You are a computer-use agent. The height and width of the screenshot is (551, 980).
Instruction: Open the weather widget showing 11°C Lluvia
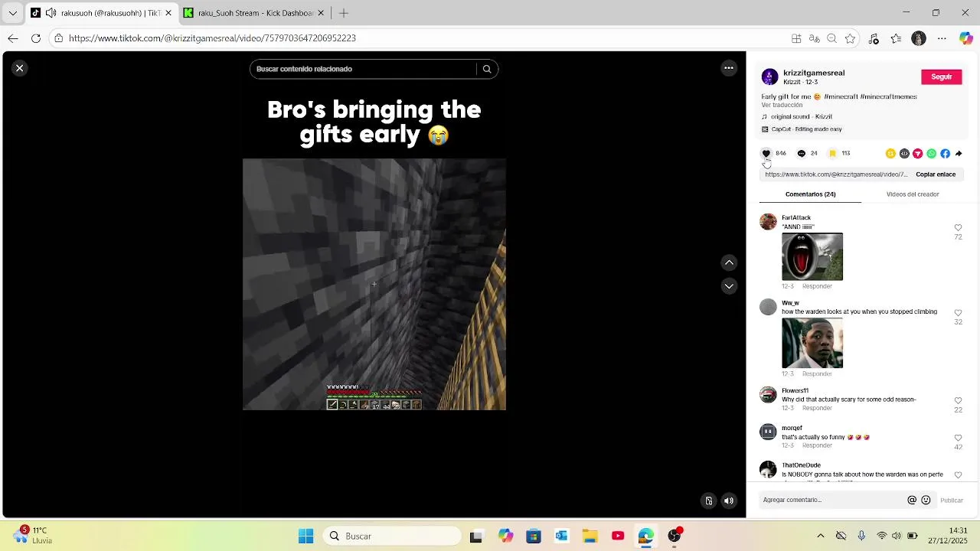pyautogui.click(x=34, y=535)
